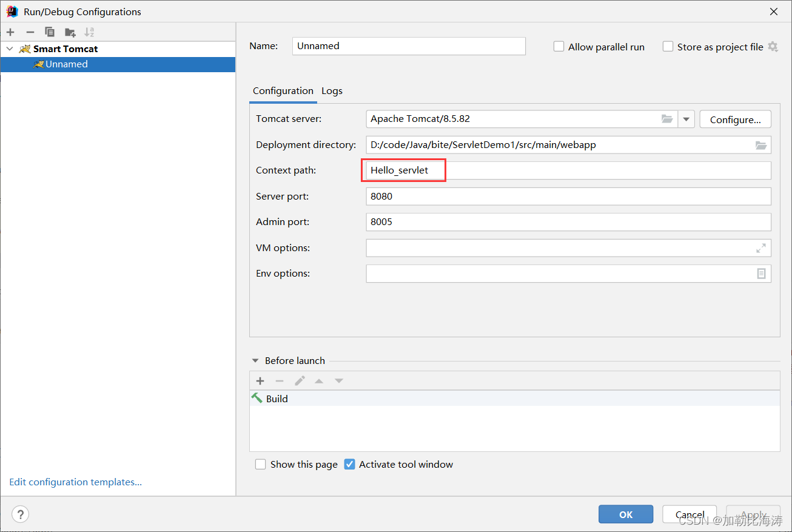The width and height of the screenshot is (792, 532).
Task: Click the Context path input field
Action: 403,170
